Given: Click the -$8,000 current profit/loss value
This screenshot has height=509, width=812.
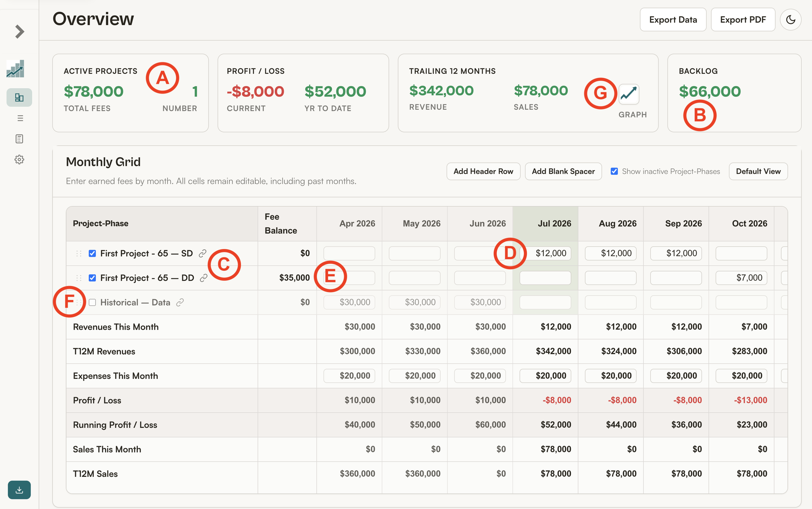Looking at the screenshot, I should point(255,92).
